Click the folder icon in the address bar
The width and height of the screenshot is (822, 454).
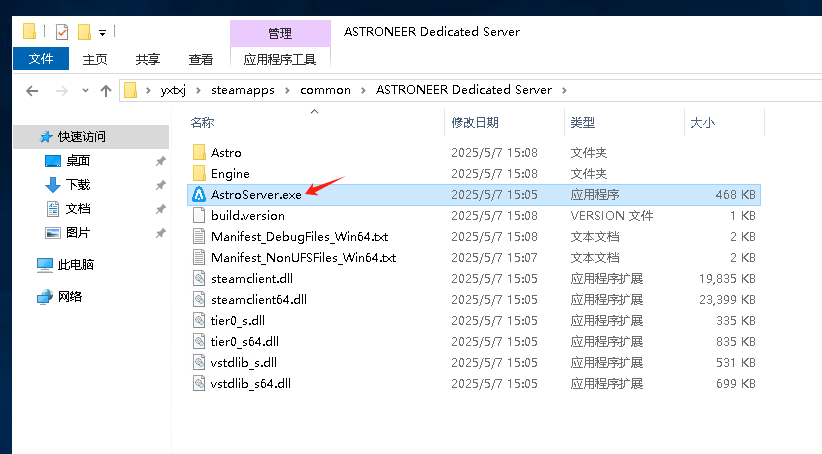131,90
